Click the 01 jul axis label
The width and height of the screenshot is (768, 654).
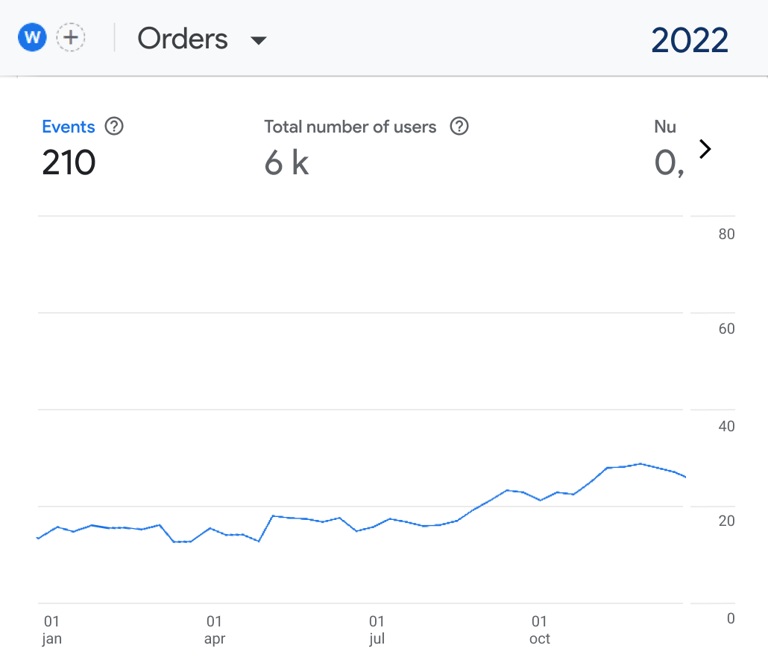[x=377, y=630]
